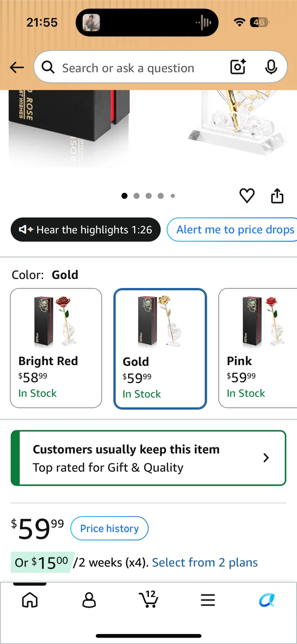This screenshot has width=297, height=644.
Task: Tap the share icon
Action: [x=277, y=195]
